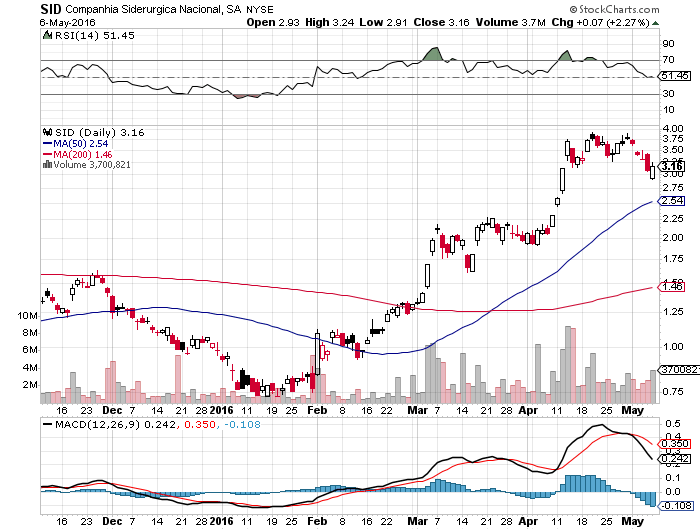700x530 pixels.
Task: Click the 4.00 price axis label
Action: (673, 129)
